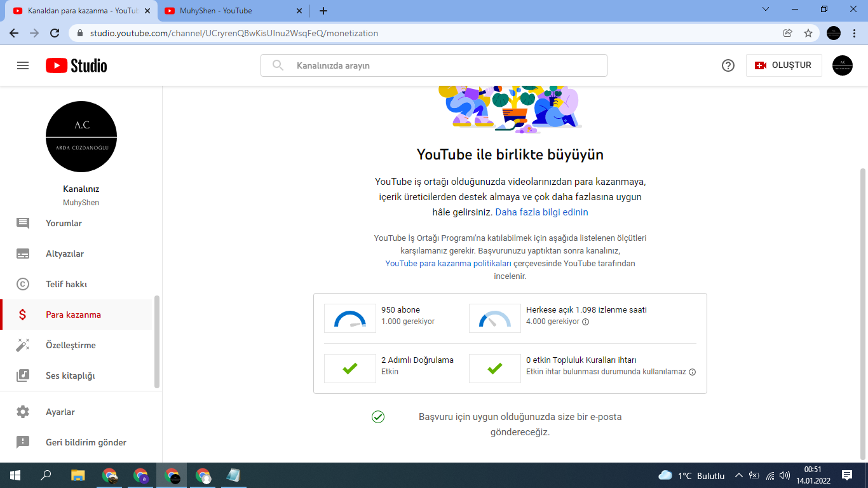Click the MuhyShen channel name in sidebar
Image resolution: width=868 pixels, height=488 pixels.
[81, 203]
